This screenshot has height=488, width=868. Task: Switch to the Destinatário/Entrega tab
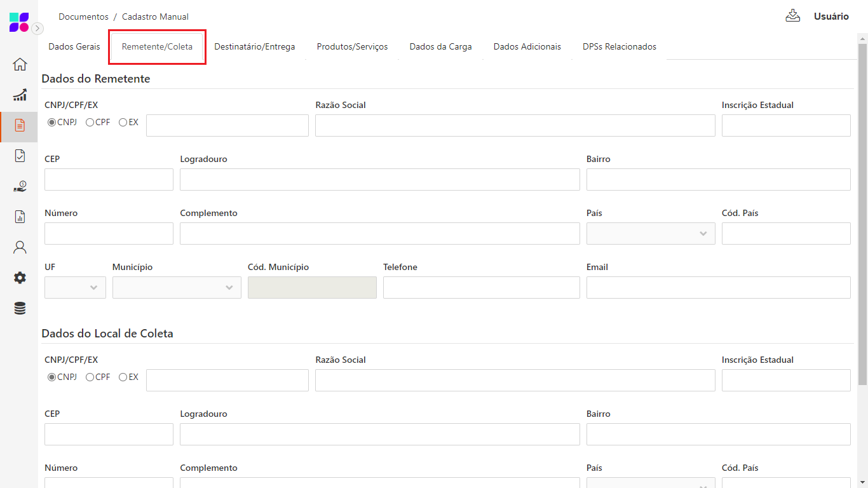254,47
